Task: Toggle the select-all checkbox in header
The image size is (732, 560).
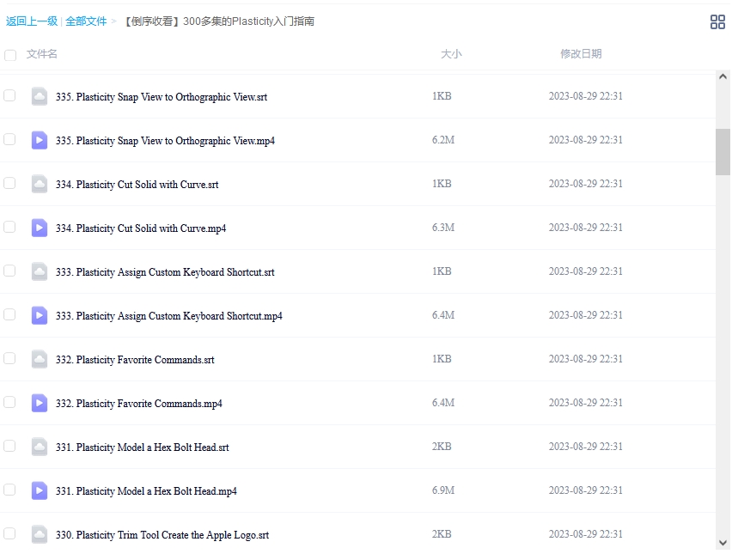Action: click(x=10, y=55)
